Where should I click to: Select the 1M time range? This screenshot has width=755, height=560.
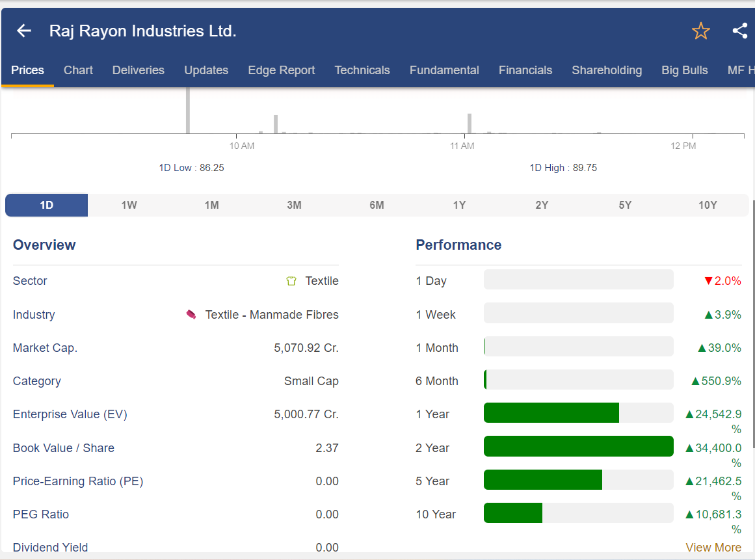(211, 205)
